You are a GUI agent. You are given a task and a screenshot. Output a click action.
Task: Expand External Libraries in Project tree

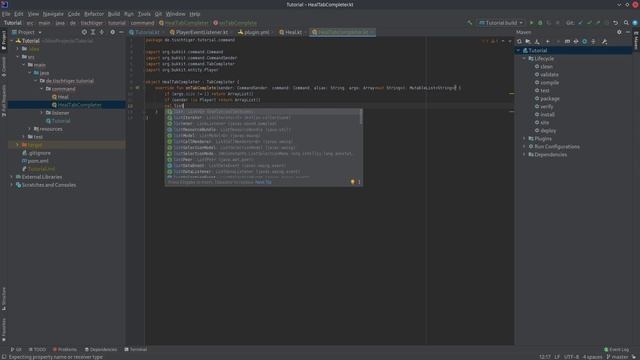[12, 177]
